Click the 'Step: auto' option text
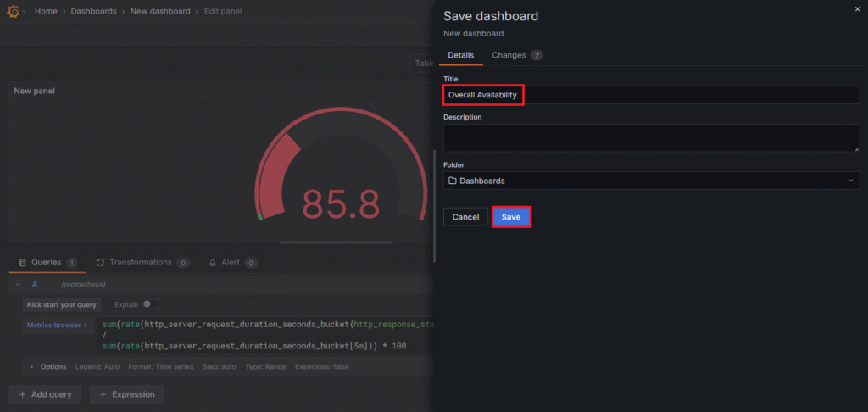The width and height of the screenshot is (868, 412). (x=220, y=366)
